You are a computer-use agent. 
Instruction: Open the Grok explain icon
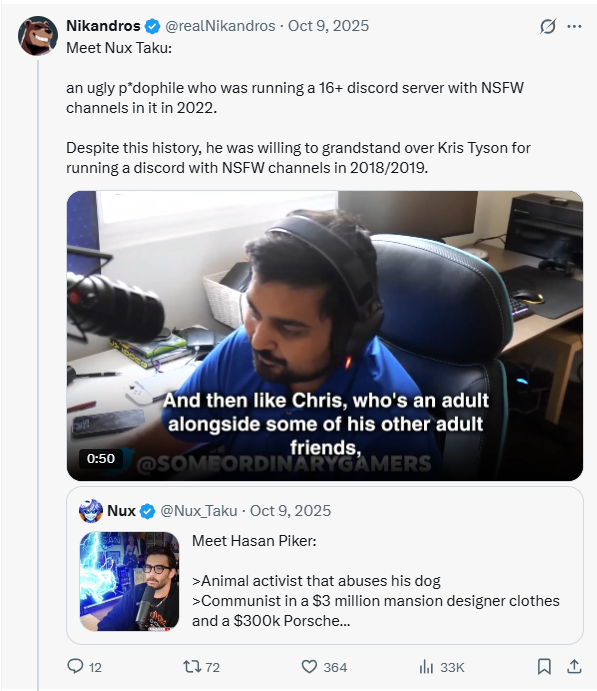pos(548,26)
